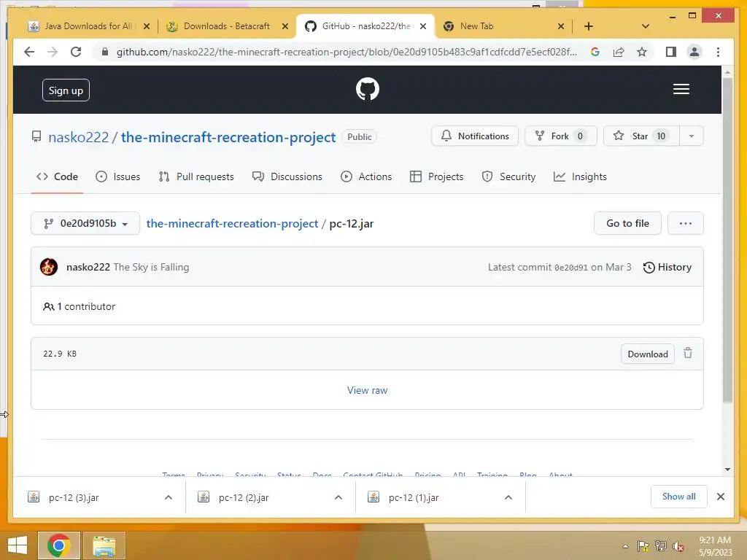Open commit hash 0e20d91 link
The image size is (747, 560).
coord(570,268)
